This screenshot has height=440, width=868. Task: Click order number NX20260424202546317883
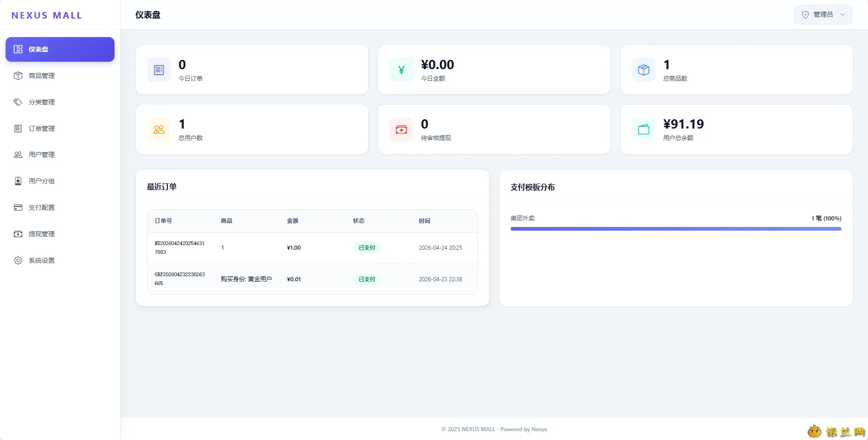179,248
